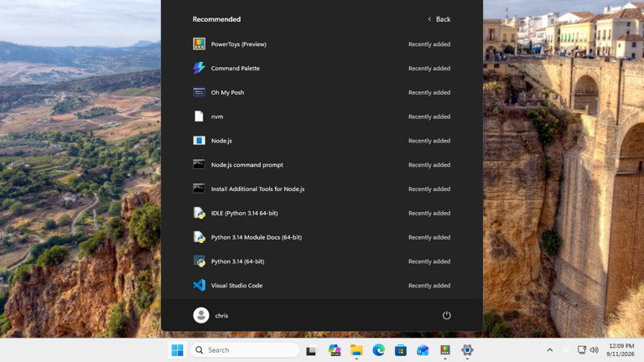644x362 pixels.
Task: Open Settings gear in the taskbar
Action: tap(467, 350)
